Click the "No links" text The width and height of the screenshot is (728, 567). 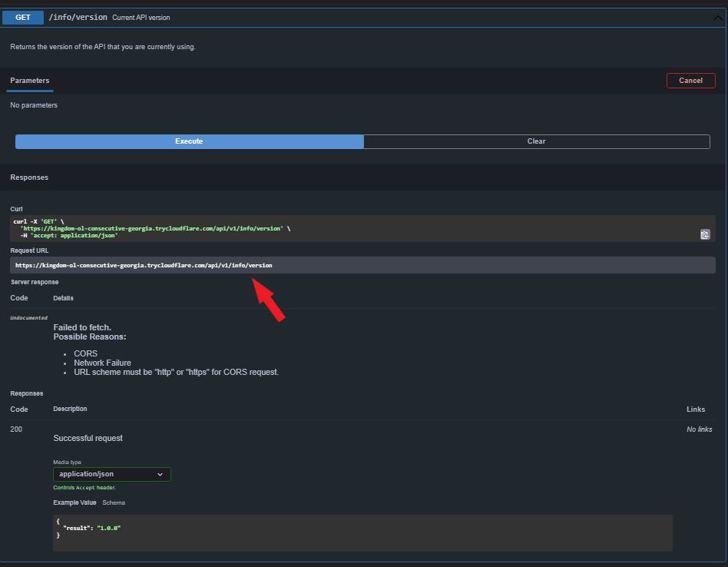point(700,429)
